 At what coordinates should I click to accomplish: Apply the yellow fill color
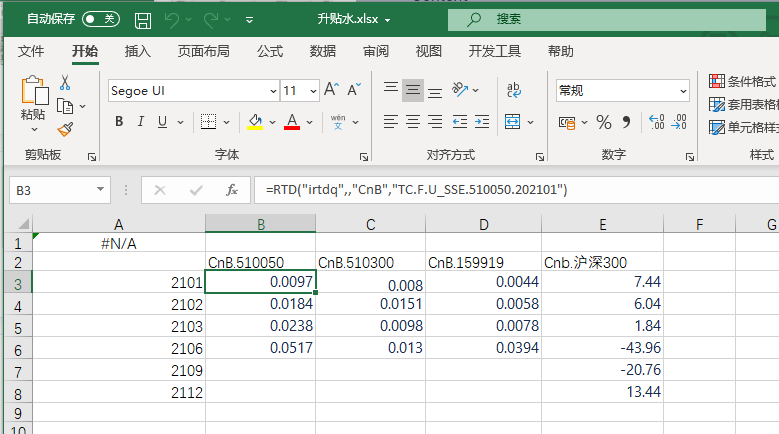point(255,122)
